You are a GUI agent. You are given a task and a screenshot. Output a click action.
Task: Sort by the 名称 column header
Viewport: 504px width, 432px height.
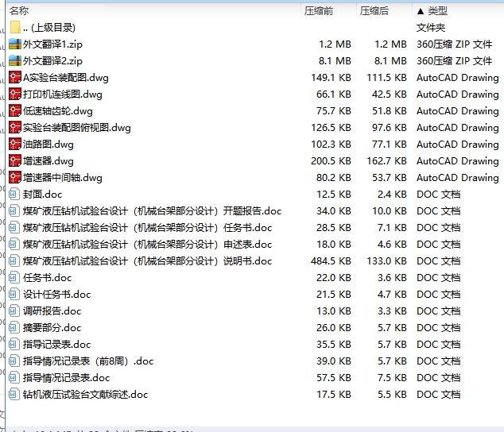tap(19, 10)
